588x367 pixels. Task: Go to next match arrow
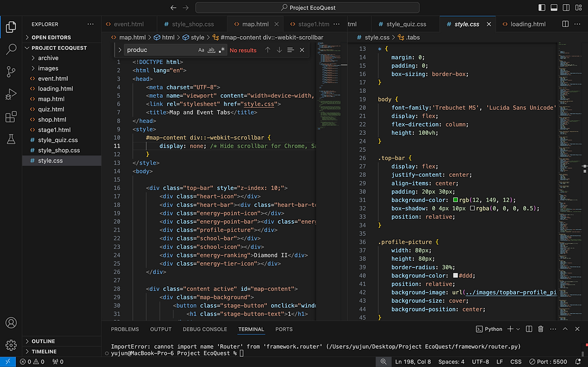[280, 50]
